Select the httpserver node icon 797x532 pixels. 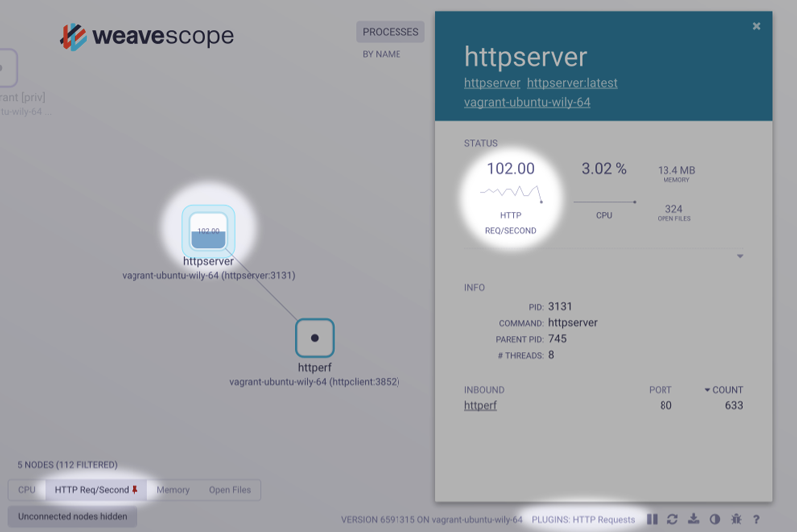pos(207,229)
